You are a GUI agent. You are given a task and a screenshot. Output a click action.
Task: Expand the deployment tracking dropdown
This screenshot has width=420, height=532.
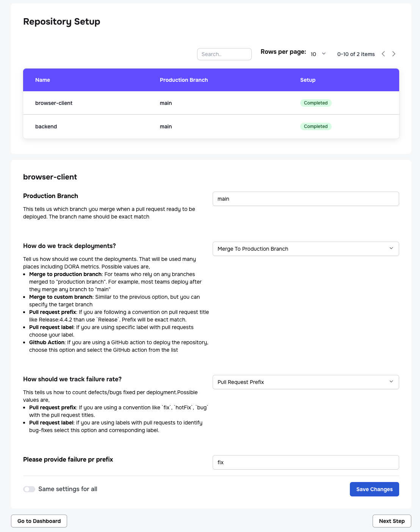(x=306, y=249)
